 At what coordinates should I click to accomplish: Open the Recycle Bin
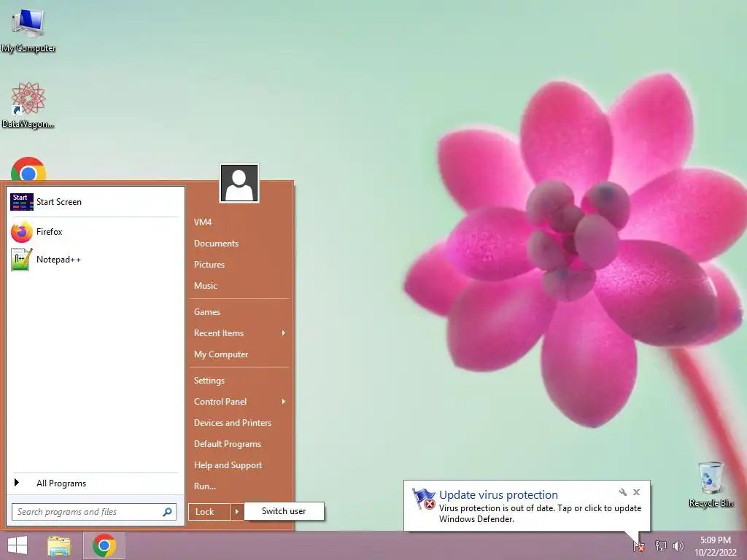[x=711, y=484]
